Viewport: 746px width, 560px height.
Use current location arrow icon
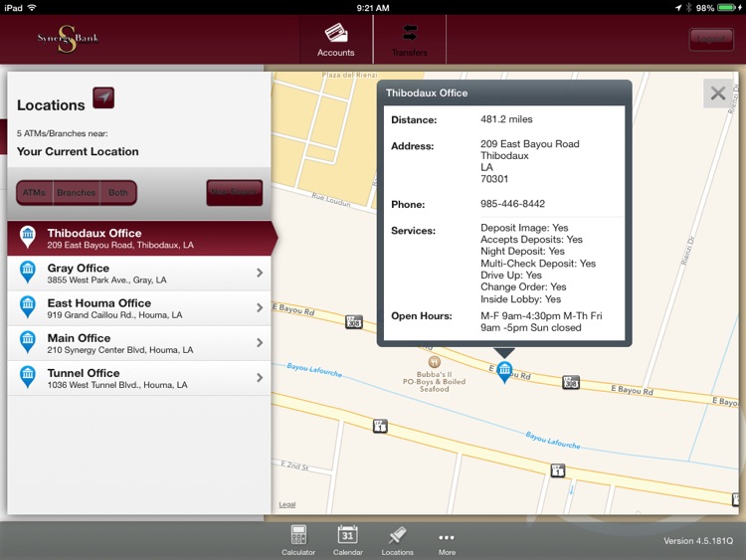point(103,97)
